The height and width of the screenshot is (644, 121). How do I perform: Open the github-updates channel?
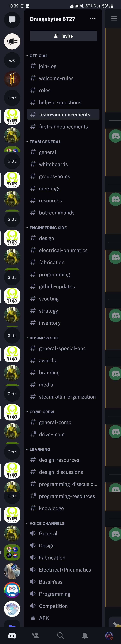[x=63, y=286]
